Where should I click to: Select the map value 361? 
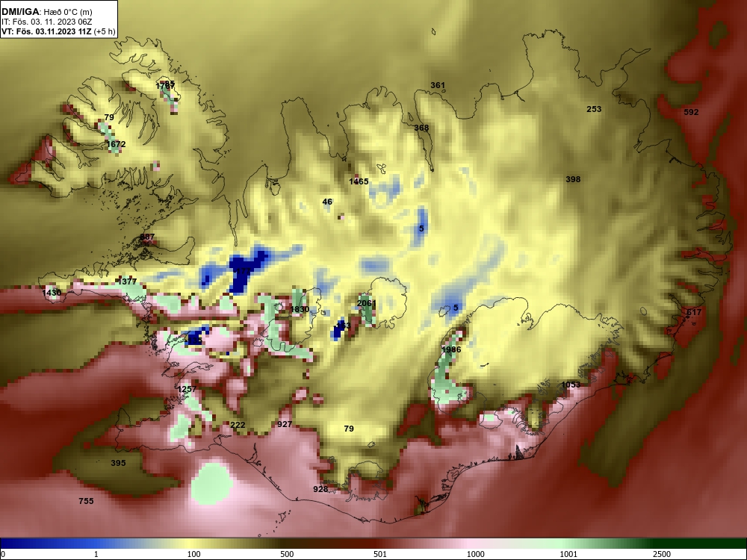click(x=438, y=86)
